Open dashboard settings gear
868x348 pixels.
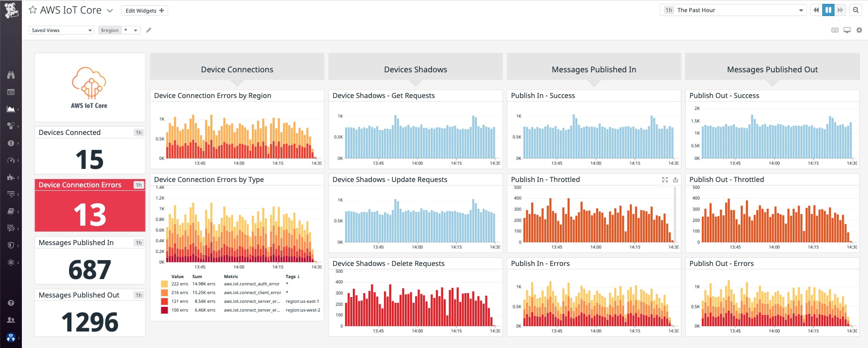[x=859, y=30]
